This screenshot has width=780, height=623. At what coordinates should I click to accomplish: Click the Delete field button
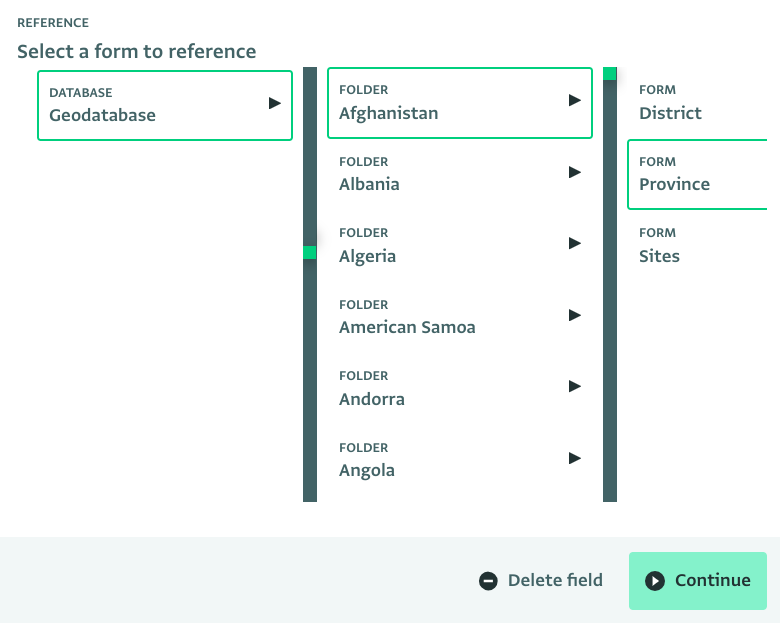pos(541,581)
